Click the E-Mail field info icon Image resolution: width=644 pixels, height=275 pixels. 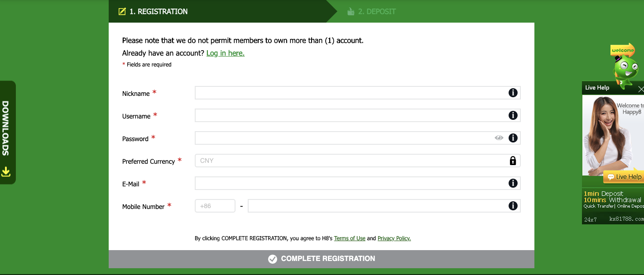pos(513,183)
